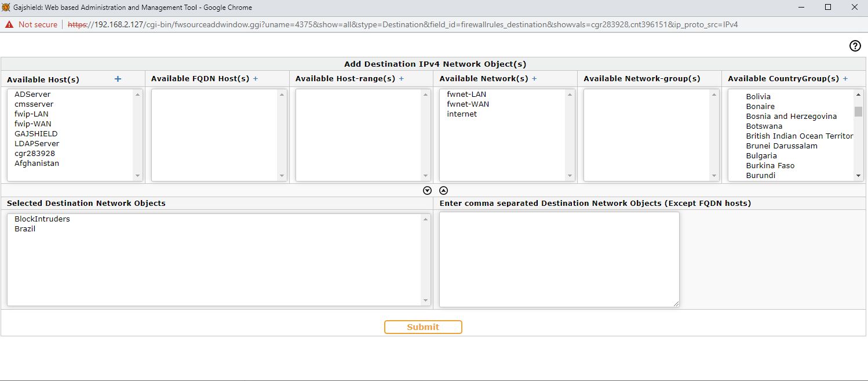This screenshot has height=381, width=868.
Task: Select ADServer in Available Hosts
Action: pyautogui.click(x=32, y=94)
